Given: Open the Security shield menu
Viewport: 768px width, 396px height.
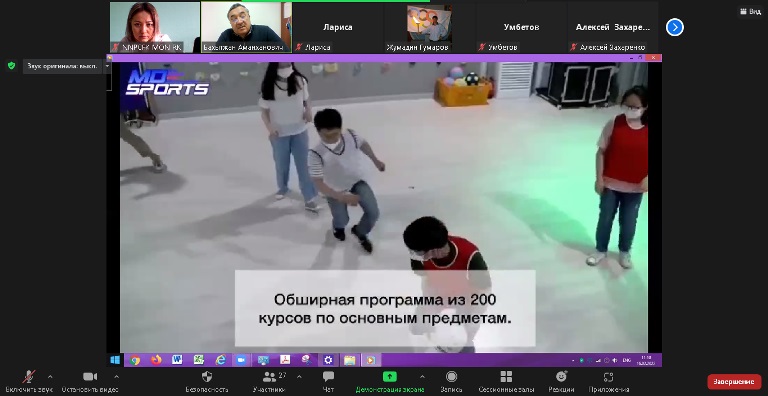Looking at the screenshot, I should (x=207, y=376).
